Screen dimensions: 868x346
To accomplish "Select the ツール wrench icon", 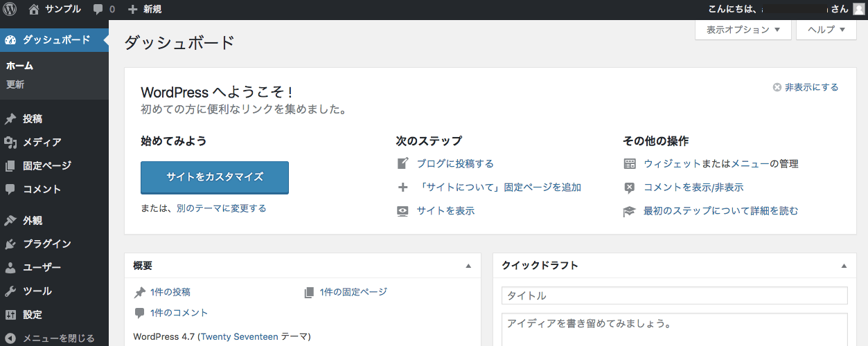I will click(x=10, y=291).
